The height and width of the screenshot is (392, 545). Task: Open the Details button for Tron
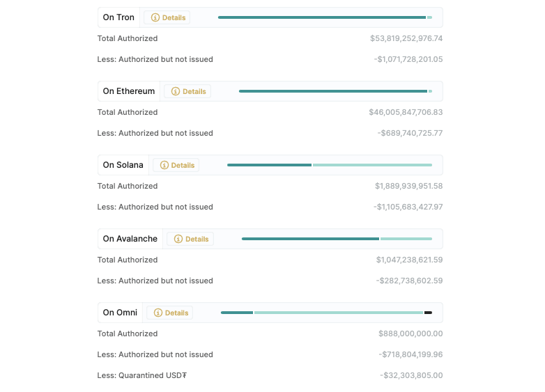point(167,17)
